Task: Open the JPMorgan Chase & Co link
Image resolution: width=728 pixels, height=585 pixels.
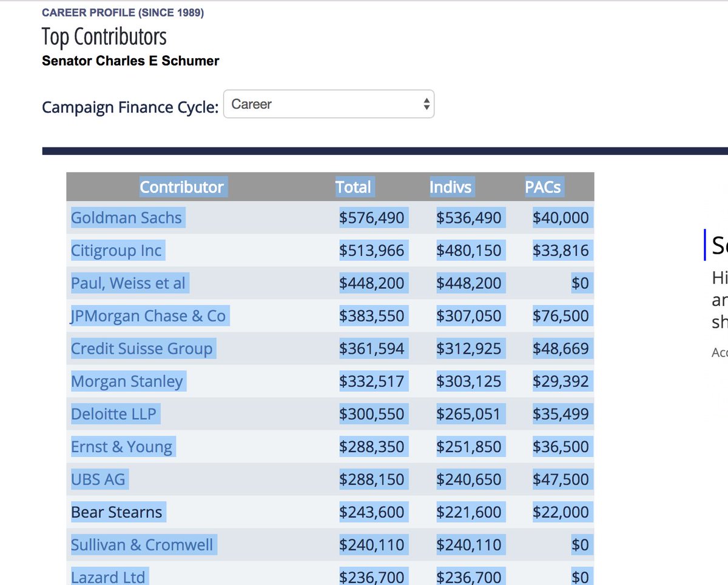Action: [148, 316]
